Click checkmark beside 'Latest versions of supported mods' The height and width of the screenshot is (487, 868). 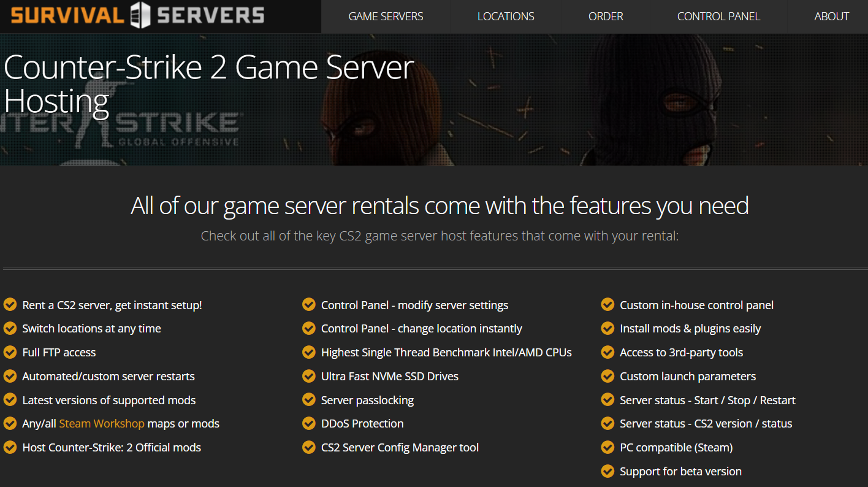coord(10,400)
